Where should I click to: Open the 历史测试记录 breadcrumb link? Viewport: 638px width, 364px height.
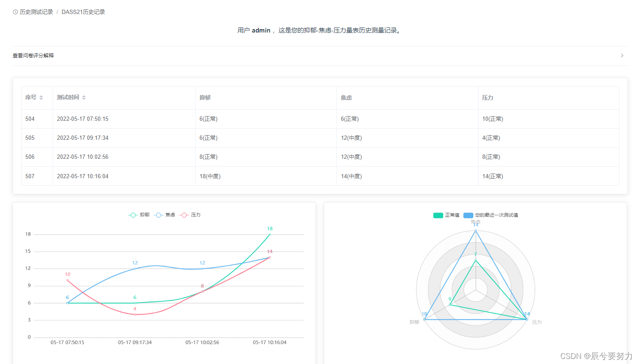[x=36, y=12]
